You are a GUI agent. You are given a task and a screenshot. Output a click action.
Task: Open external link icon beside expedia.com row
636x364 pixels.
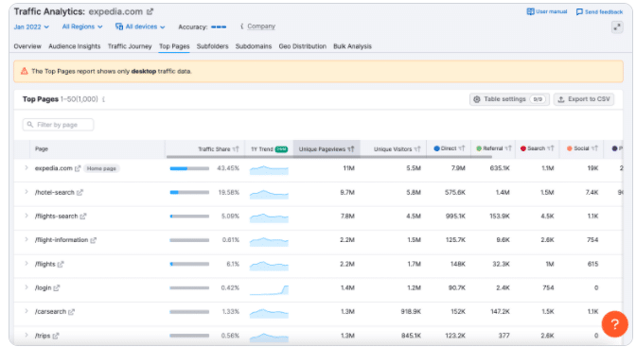tap(78, 168)
